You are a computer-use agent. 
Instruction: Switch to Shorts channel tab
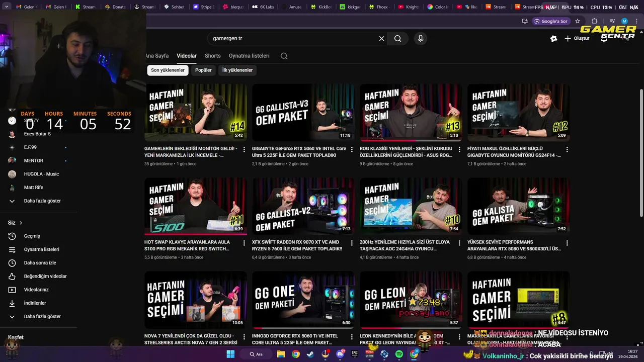[x=213, y=56]
